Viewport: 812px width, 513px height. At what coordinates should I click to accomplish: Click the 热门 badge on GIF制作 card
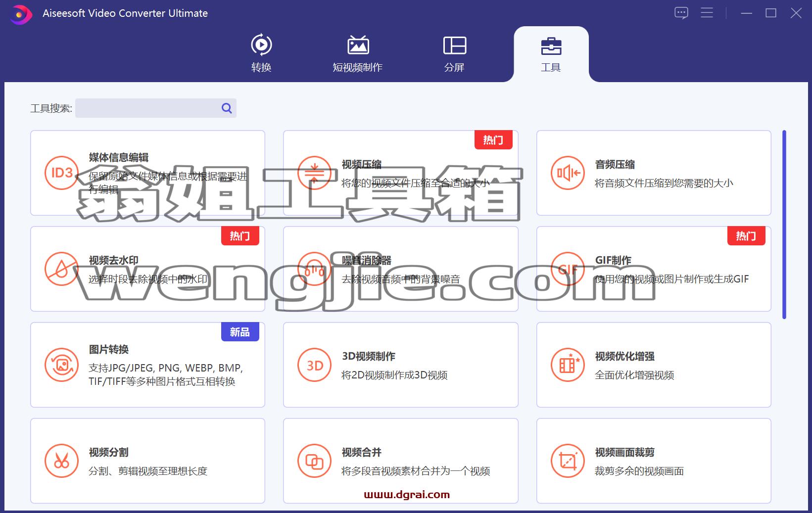click(746, 236)
